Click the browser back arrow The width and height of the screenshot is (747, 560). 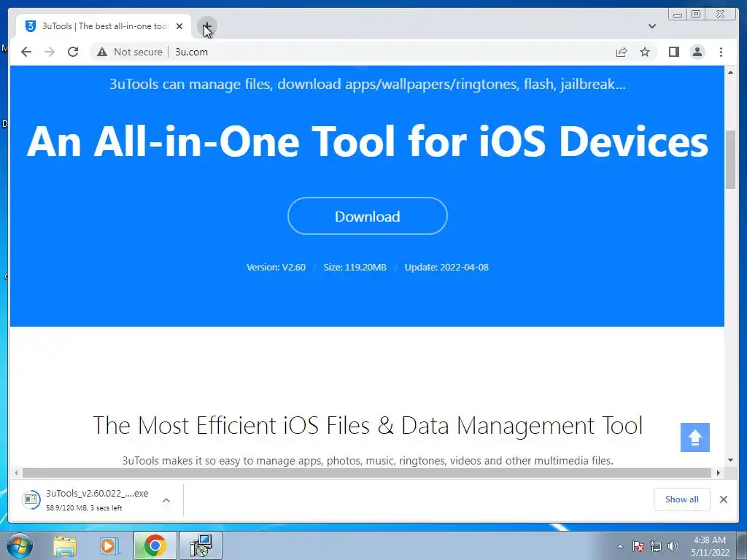click(26, 52)
